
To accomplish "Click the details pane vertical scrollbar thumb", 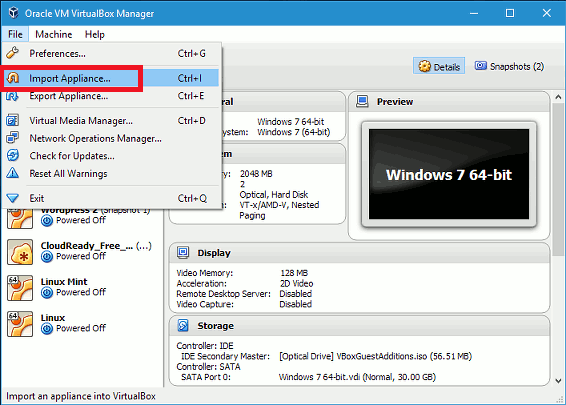I will click(558, 179).
